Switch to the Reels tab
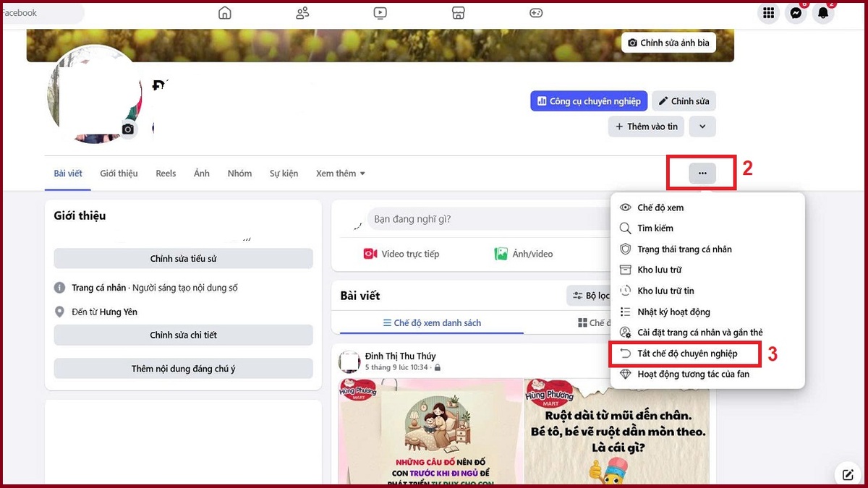Viewport: 868px width, 488px height. pyautogui.click(x=166, y=174)
